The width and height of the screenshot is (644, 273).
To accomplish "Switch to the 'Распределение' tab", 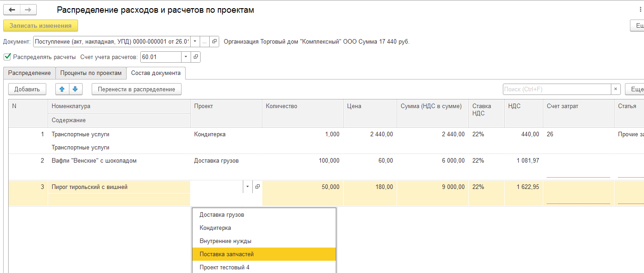I will [x=29, y=73].
